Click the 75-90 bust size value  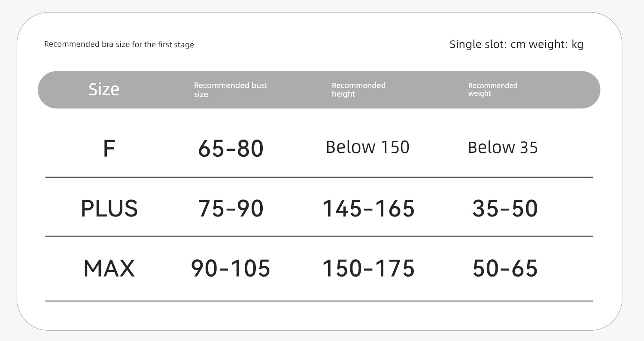coord(231,209)
